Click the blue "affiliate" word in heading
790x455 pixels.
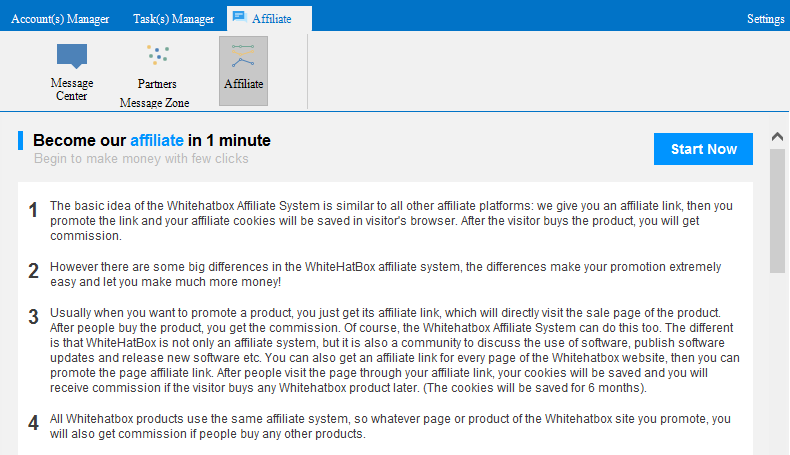click(x=157, y=140)
